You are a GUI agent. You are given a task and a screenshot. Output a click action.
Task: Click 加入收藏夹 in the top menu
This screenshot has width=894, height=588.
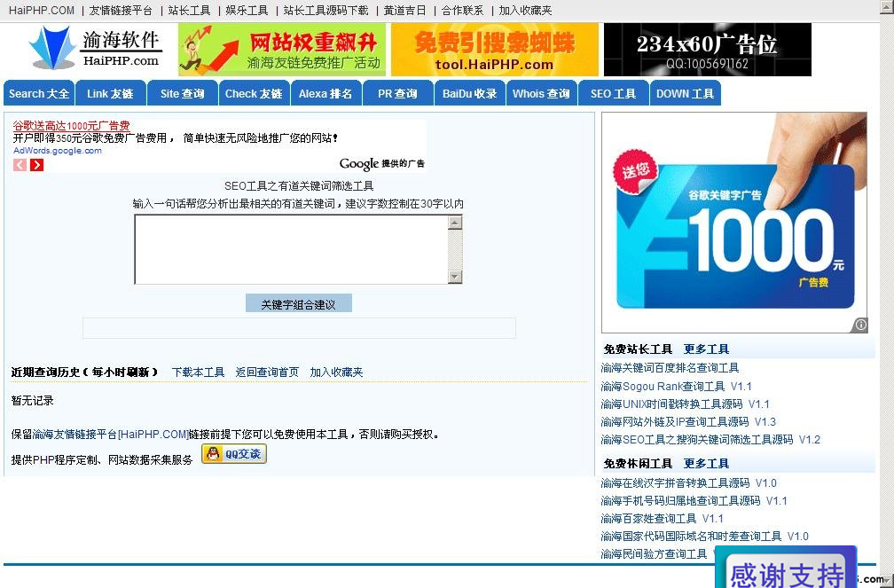[525, 11]
